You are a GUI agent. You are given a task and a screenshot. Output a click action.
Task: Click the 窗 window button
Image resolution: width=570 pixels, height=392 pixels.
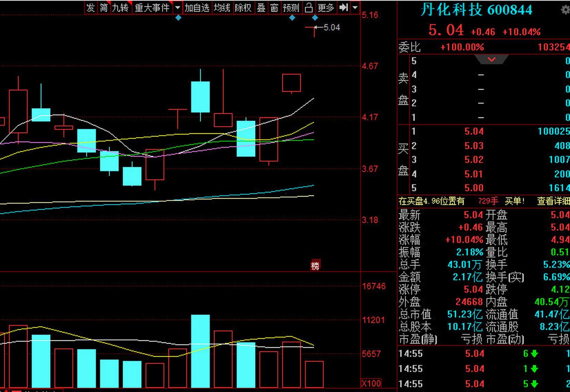point(274,8)
